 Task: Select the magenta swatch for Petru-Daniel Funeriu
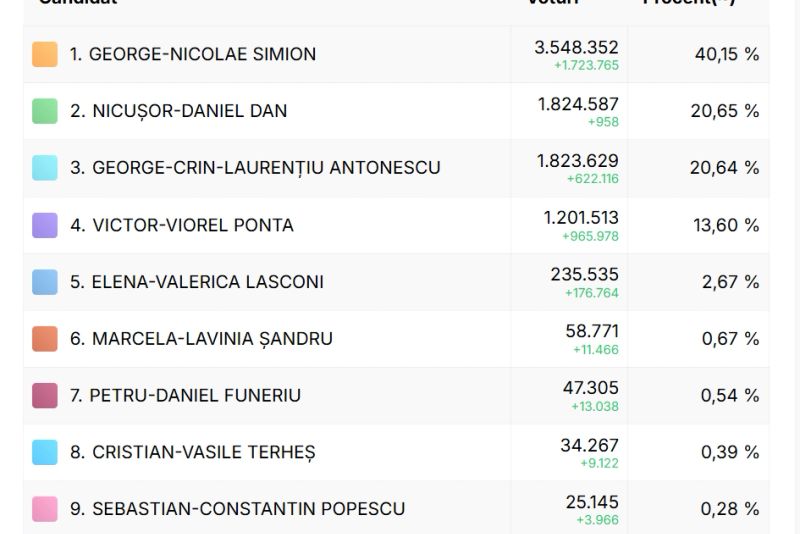pyautogui.click(x=45, y=396)
